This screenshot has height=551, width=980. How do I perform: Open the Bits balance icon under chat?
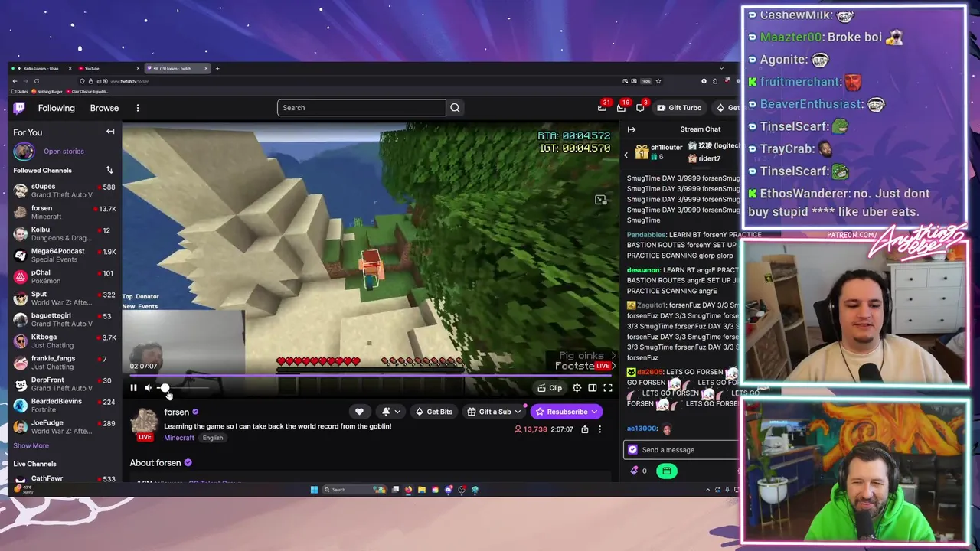635,471
